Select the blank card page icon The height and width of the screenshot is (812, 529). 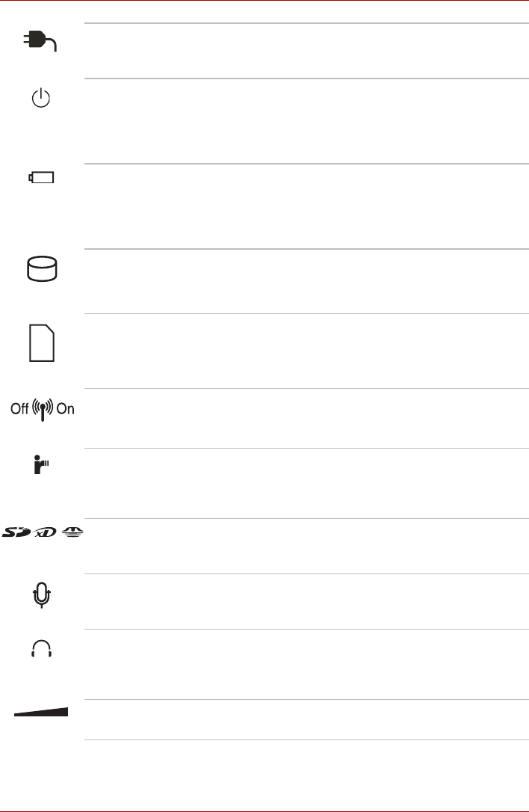coord(42,343)
